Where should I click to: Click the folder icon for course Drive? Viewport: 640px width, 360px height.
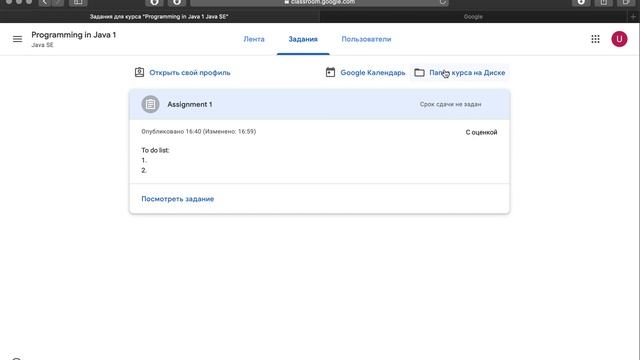pyautogui.click(x=419, y=73)
